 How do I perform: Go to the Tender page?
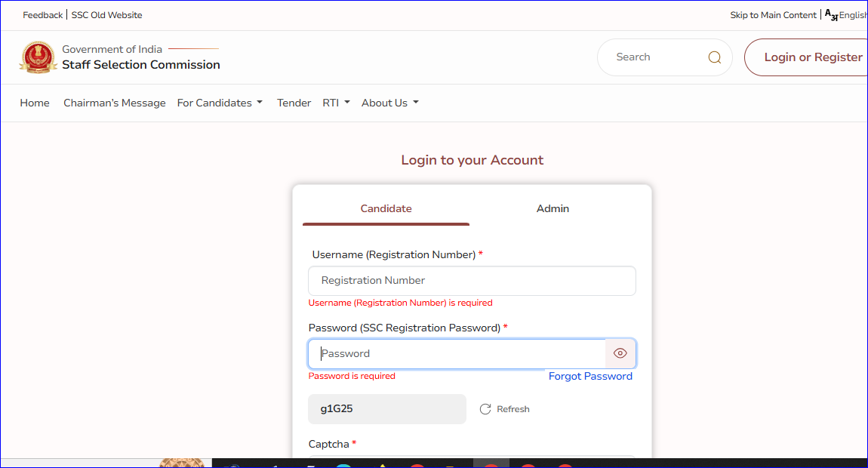[294, 103]
